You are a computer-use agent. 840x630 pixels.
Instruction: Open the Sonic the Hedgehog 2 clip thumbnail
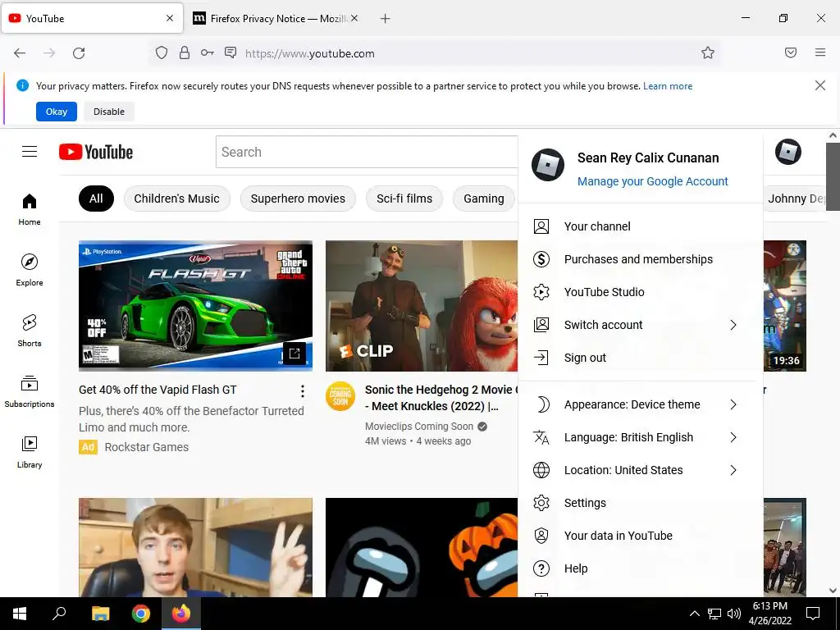click(422, 305)
